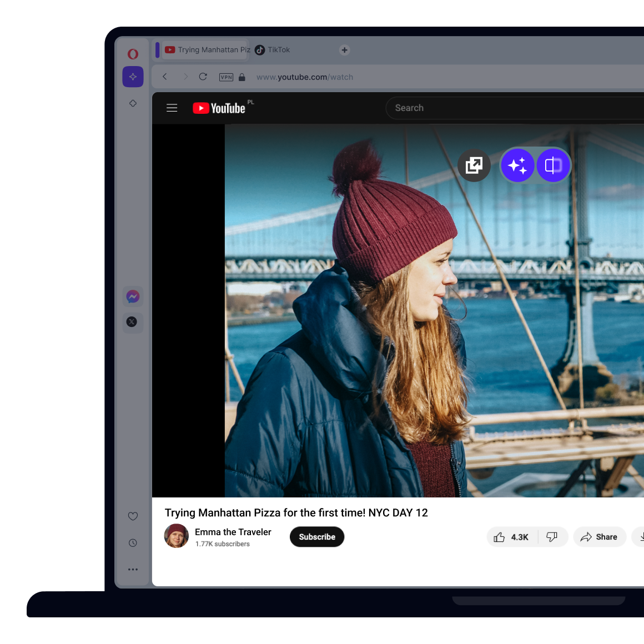Image resolution: width=644 pixels, height=644 pixels.
Task: Open split-screen view for the video
Action: [x=553, y=165]
